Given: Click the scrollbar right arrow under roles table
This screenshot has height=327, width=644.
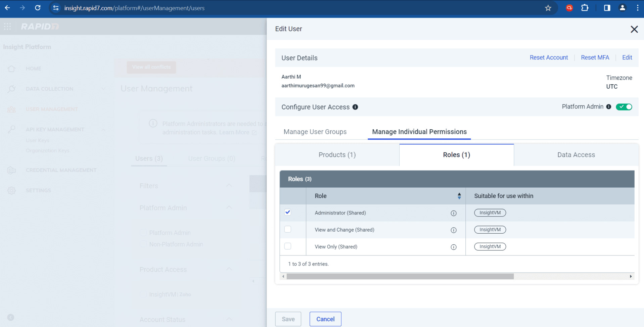Looking at the screenshot, I should click(x=631, y=276).
